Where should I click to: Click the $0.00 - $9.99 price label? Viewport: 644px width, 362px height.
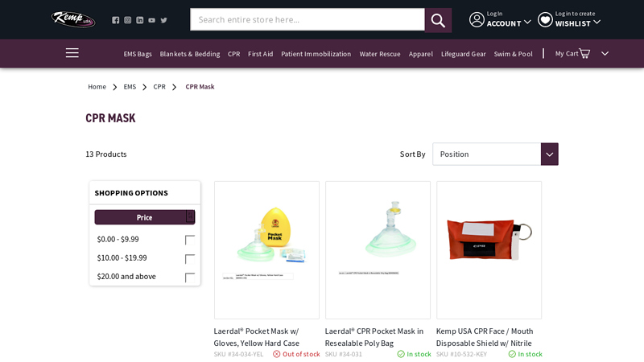tap(118, 239)
